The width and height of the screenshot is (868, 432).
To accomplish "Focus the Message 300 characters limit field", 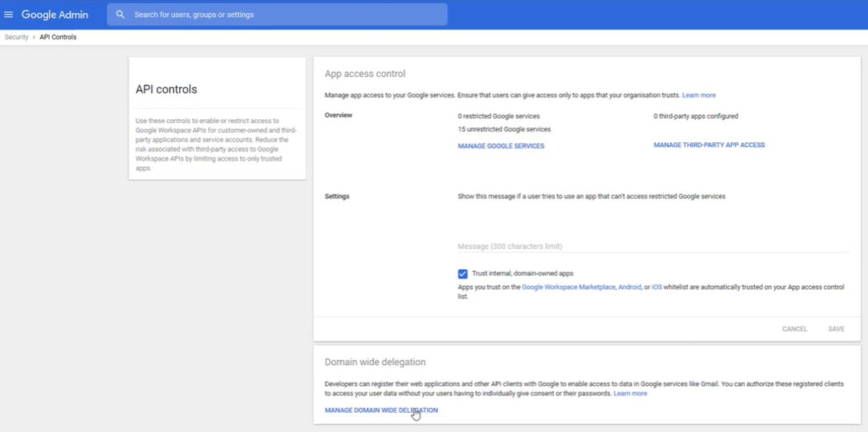I will pyautogui.click(x=653, y=246).
